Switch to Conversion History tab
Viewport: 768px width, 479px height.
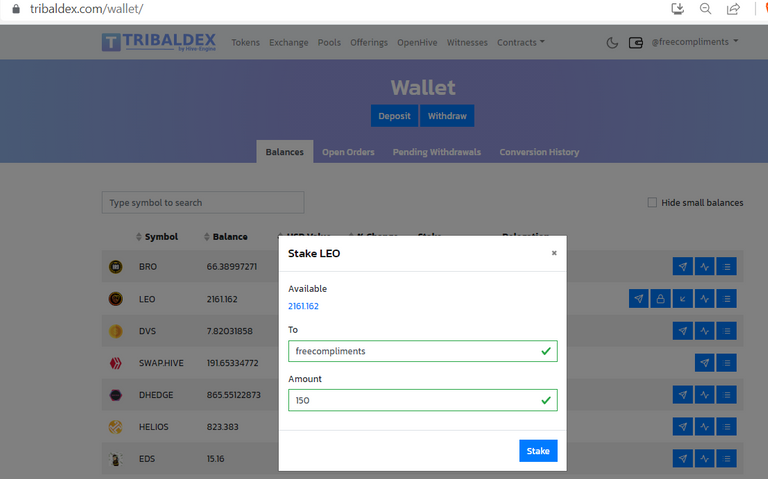539,152
